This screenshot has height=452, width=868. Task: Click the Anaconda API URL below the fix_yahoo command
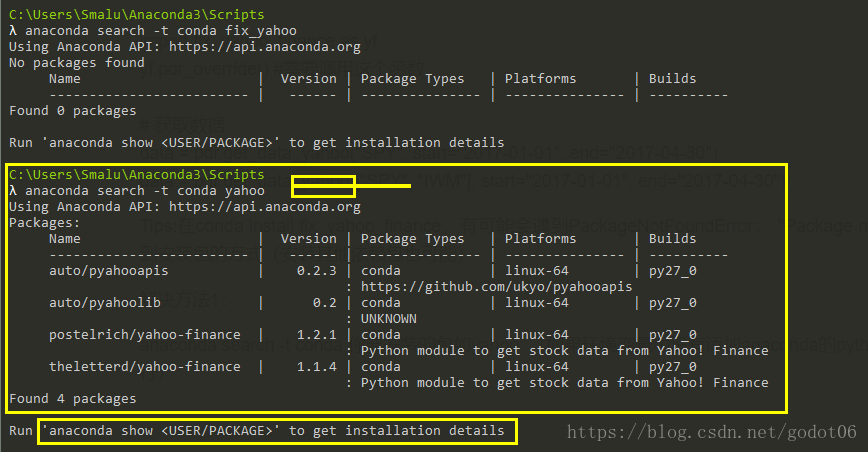tap(264, 46)
